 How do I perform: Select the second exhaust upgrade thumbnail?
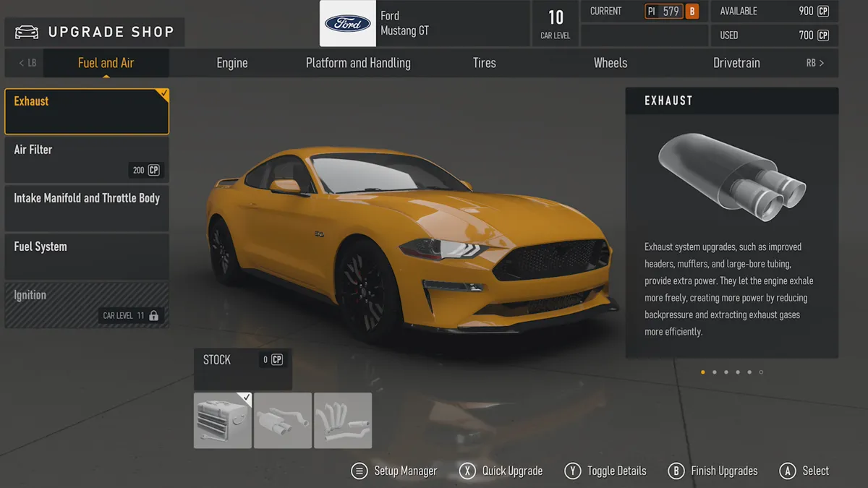tap(283, 421)
